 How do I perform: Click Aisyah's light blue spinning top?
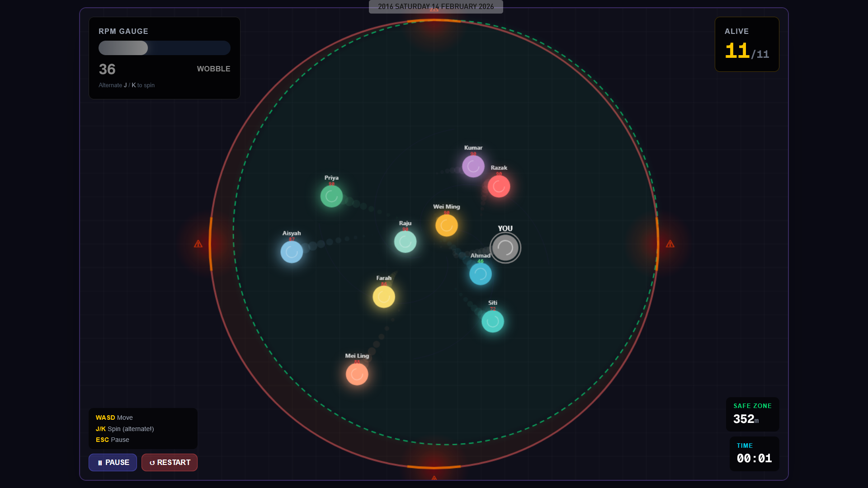click(292, 252)
